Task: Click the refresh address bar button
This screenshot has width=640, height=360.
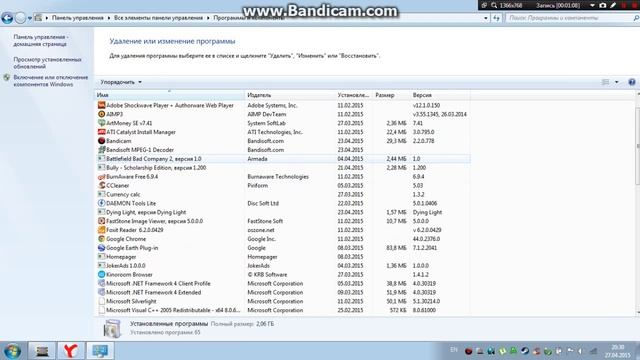Action: pos(496,18)
